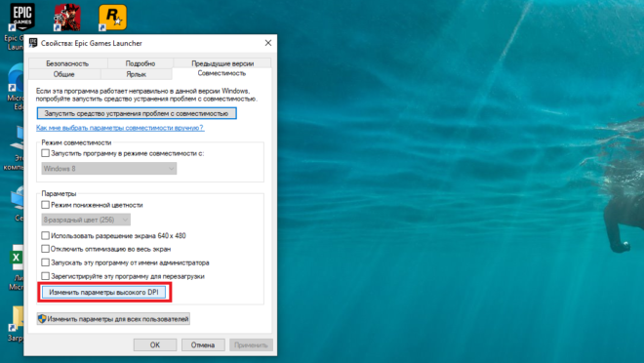This screenshot has height=363, width=644.
Task: Click the Epic icon in dialog title bar
Action: (x=33, y=43)
